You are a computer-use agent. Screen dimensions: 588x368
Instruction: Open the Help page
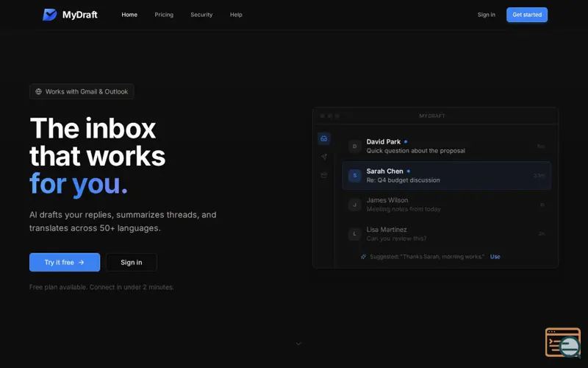click(236, 15)
